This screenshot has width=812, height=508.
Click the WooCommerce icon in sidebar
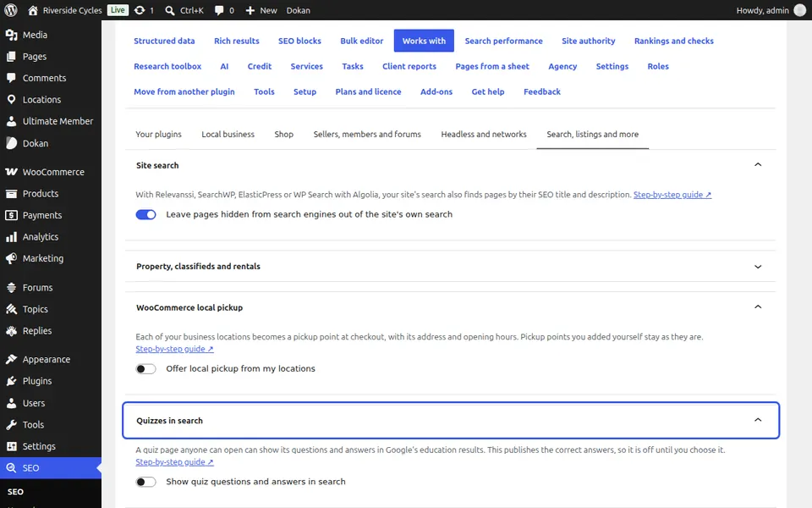click(11, 172)
